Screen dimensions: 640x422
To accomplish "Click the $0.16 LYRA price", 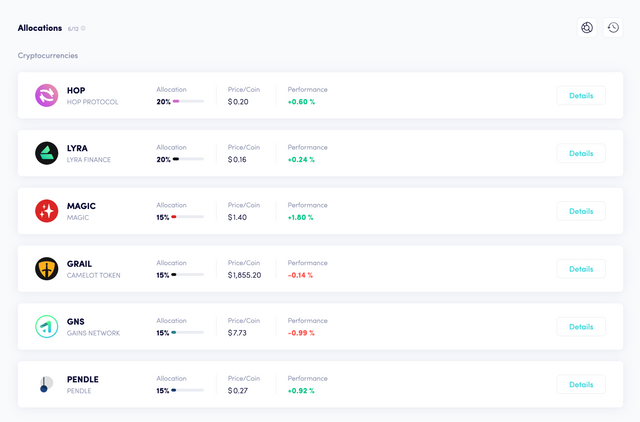I will click(237, 160).
